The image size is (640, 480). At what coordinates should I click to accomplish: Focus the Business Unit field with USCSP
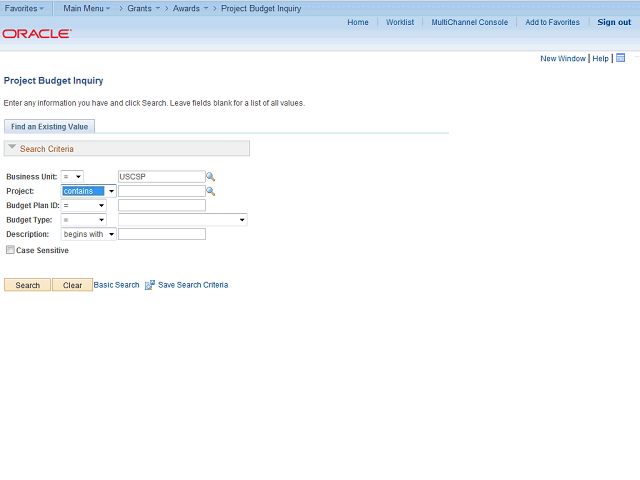click(x=162, y=177)
